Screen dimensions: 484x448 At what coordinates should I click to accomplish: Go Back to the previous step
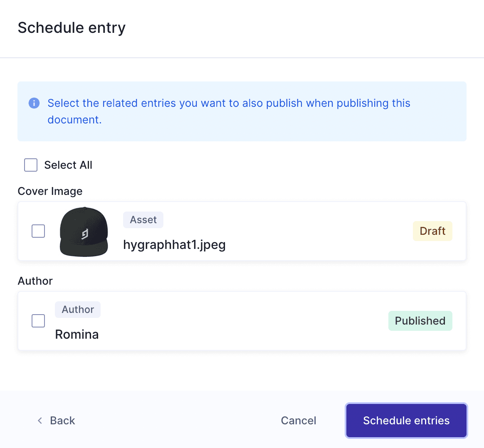click(x=56, y=421)
